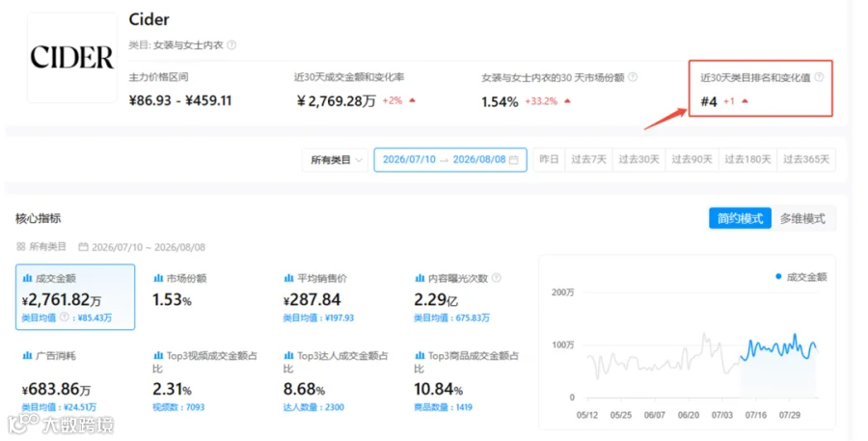Click the 核心指标 section heading
The width and height of the screenshot is (868, 441).
tap(39, 218)
